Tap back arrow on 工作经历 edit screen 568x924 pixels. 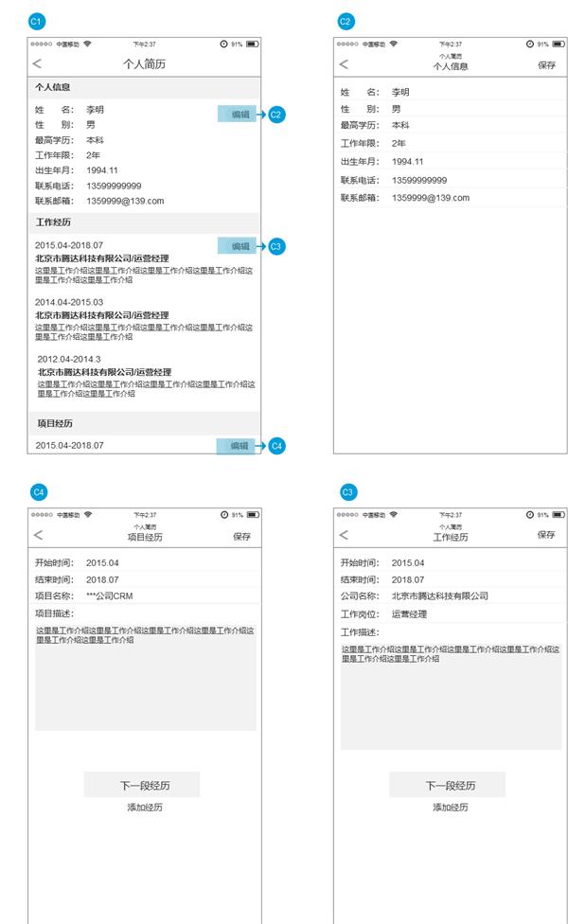pyautogui.click(x=344, y=536)
